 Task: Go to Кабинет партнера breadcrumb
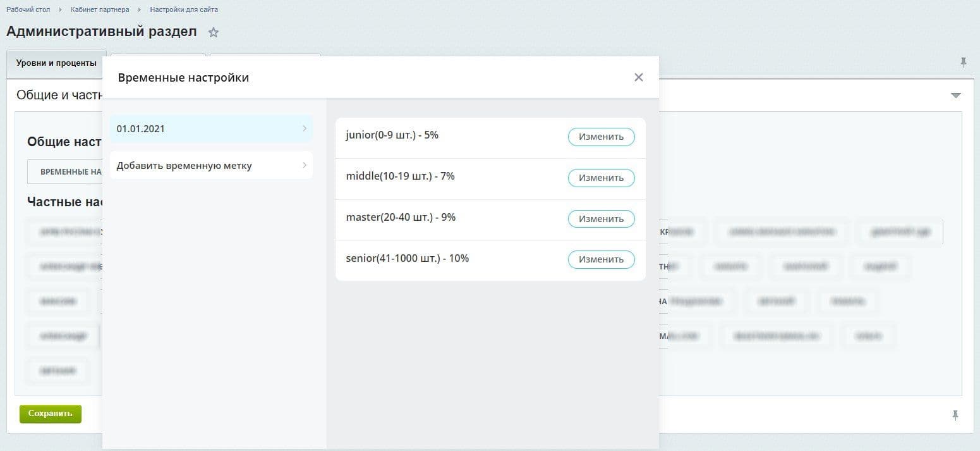100,9
